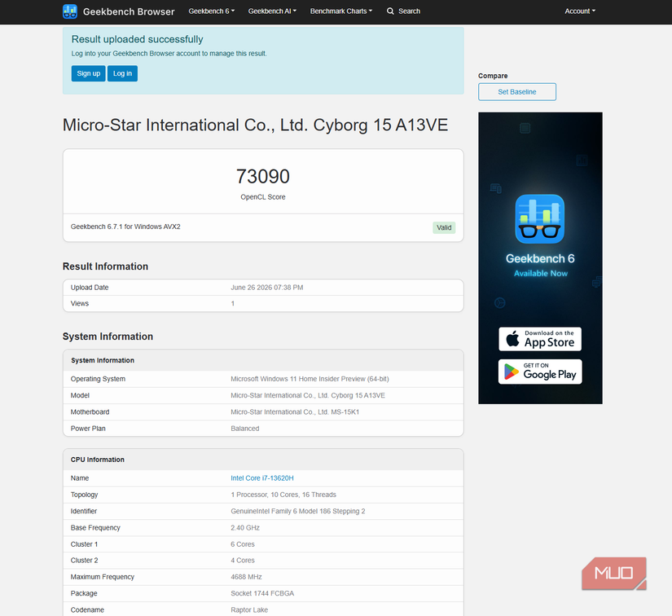The width and height of the screenshot is (672, 616).
Task: Expand the Geekbench AI dropdown menu
Action: coord(272,11)
